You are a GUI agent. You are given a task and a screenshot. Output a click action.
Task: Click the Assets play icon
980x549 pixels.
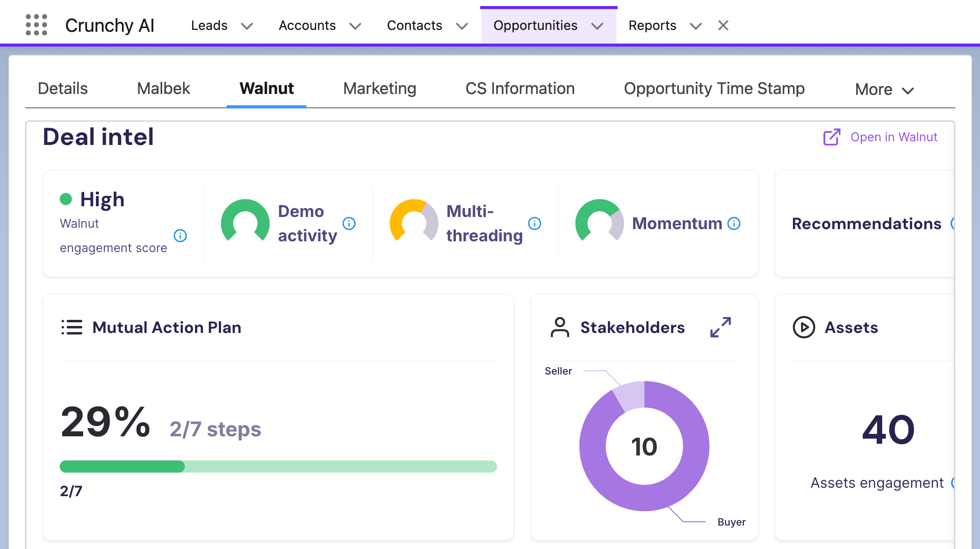point(804,327)
